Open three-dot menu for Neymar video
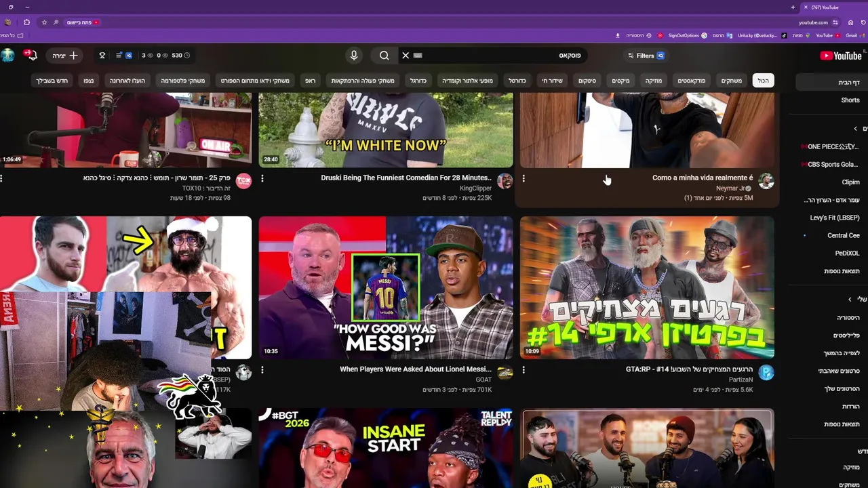This screenshot has height=488, width=868. click(x=524, y=178)
